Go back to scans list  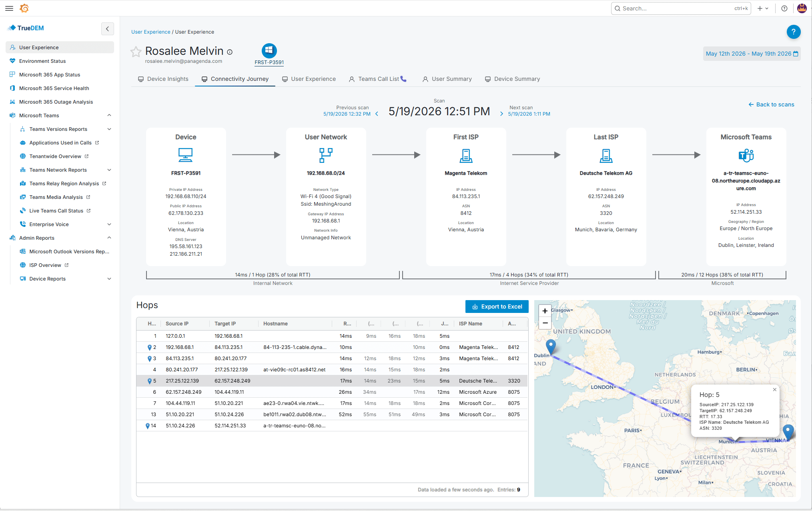pyautogui.click(x=771, y=104)
